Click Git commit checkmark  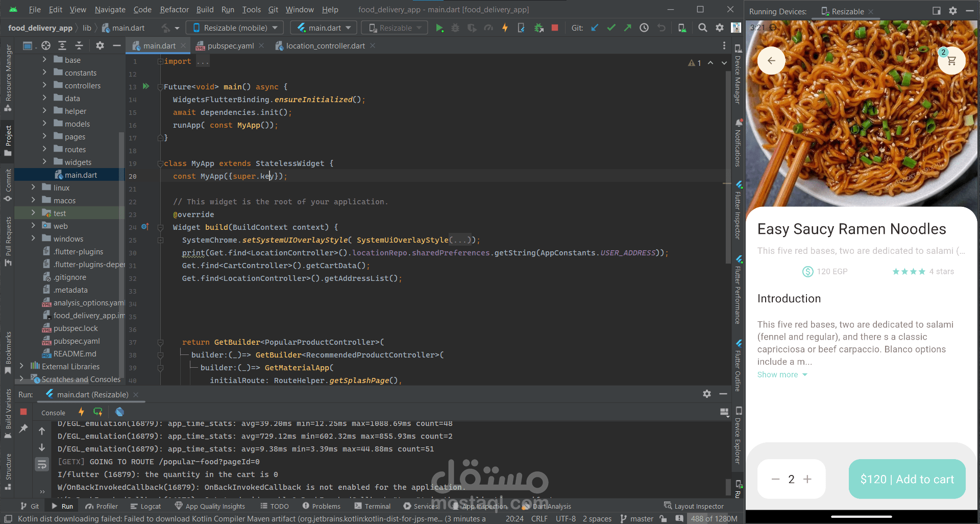611,28
